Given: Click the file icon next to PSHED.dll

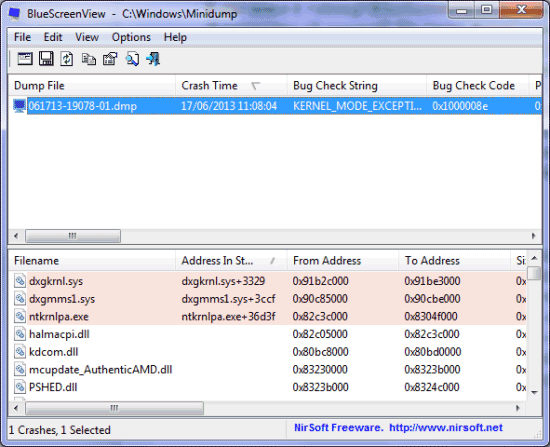Looking at the screenshot, I should 20,387.
